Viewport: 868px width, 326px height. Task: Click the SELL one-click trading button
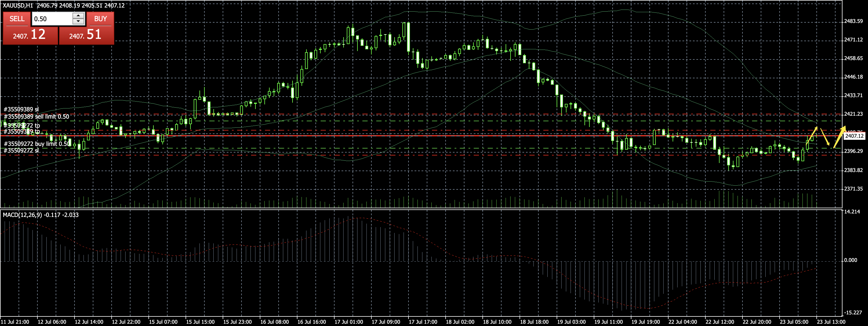(x=17, y=19)
